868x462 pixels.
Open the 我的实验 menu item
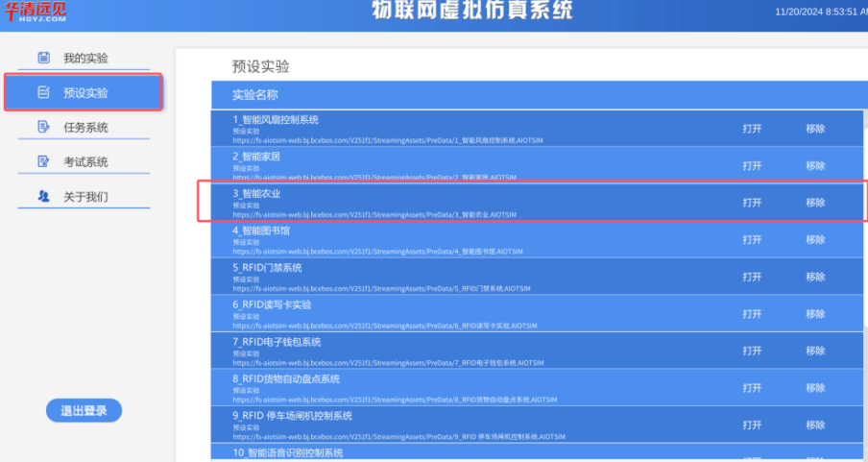tap(85, 59)
